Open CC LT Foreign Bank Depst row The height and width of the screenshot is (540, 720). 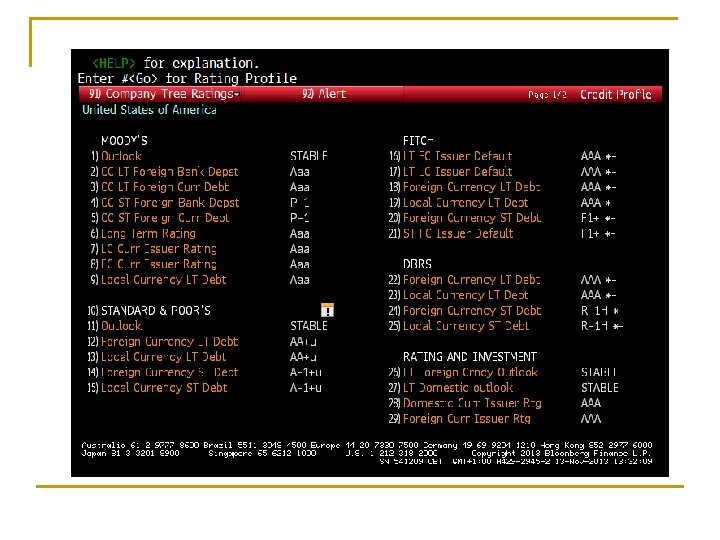[x=164, y=172]
